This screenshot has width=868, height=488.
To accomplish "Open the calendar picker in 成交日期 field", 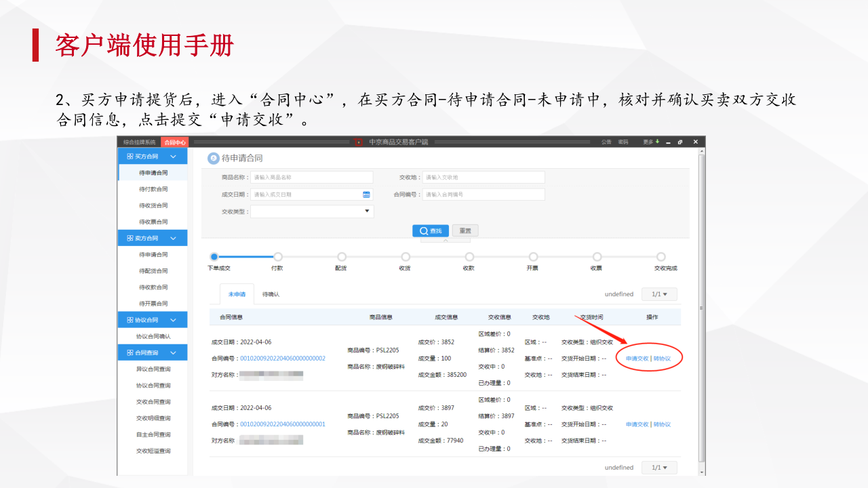I will pos(366,195).
